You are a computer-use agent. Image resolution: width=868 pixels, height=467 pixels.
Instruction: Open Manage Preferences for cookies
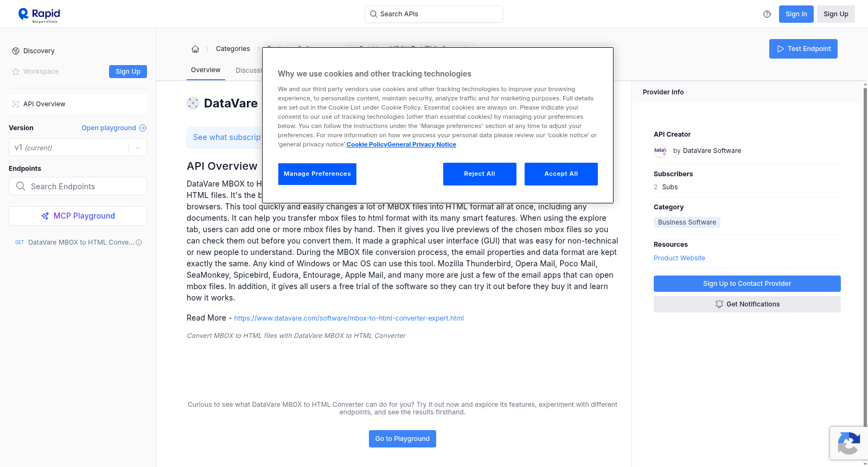(317, 174)
